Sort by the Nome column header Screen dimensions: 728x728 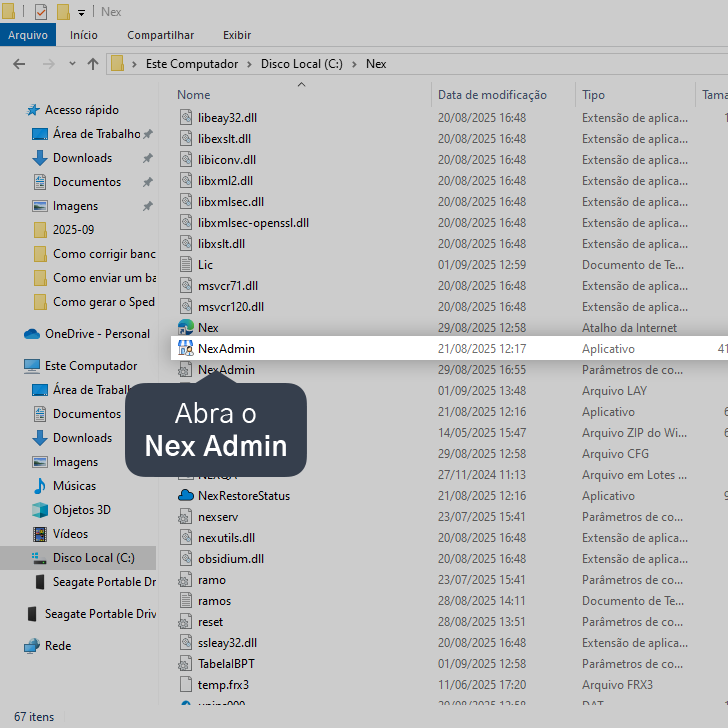[194, 95]
